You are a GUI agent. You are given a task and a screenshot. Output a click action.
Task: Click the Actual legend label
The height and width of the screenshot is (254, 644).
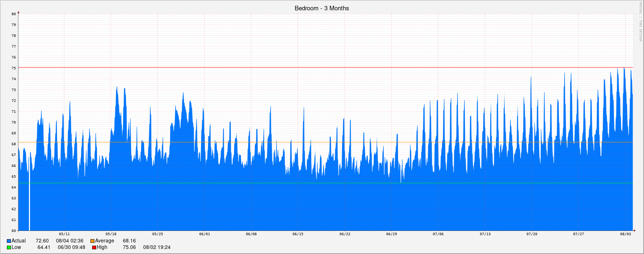(x=18, y=241)
